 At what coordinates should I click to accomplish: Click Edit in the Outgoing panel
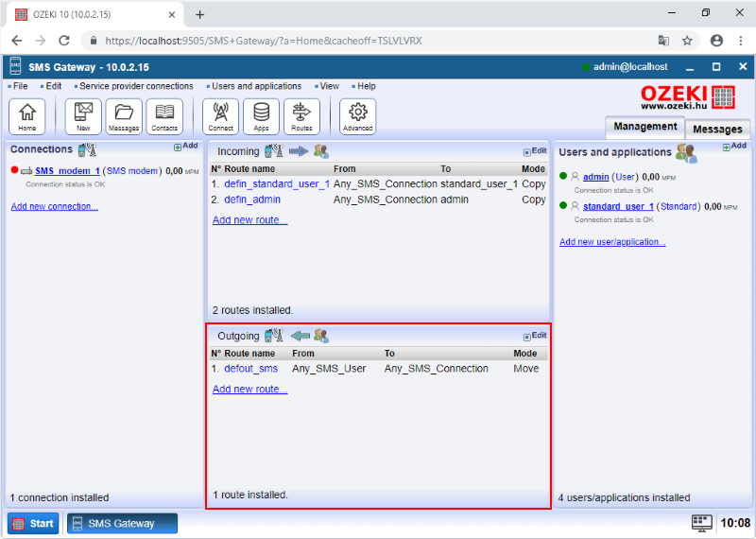pyautogui.click(x=535, y=336)
